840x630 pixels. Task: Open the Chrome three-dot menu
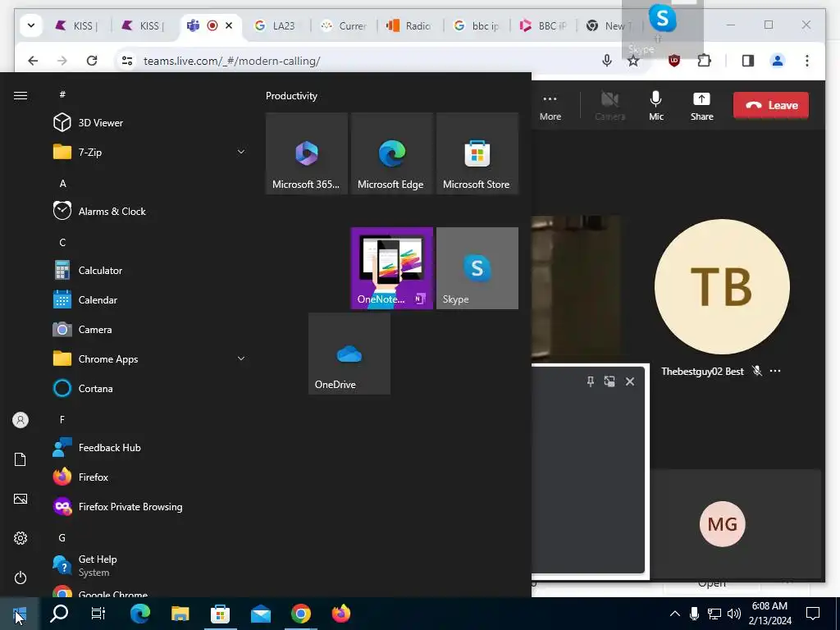point(807,61)
